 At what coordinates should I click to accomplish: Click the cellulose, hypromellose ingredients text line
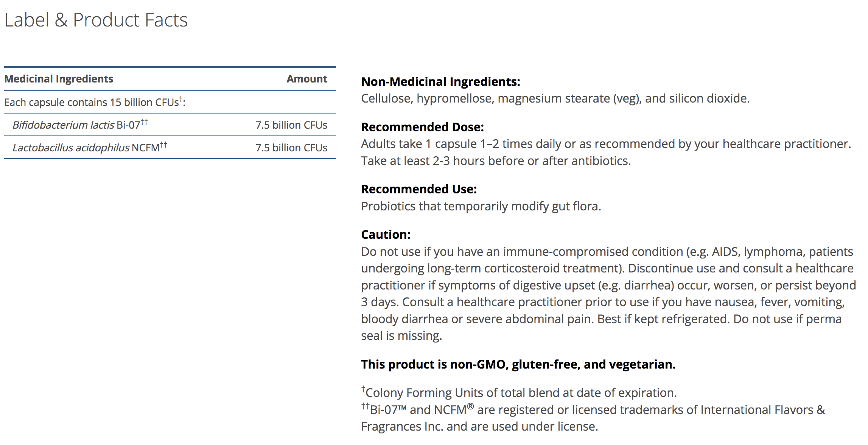click(555, 98)
